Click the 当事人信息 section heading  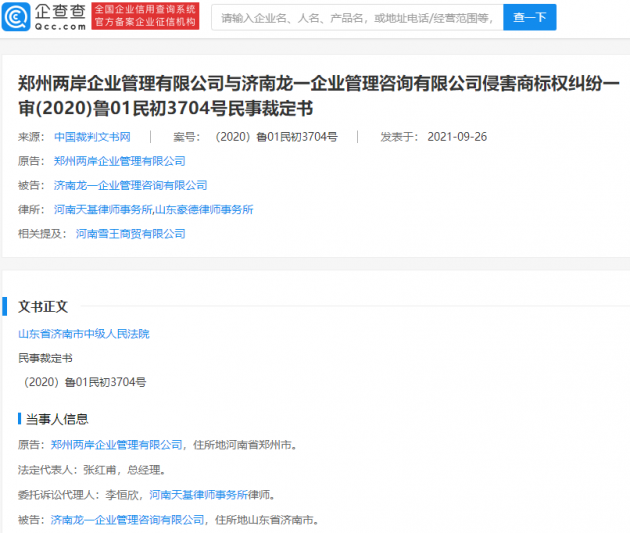(x=57, y=418)
